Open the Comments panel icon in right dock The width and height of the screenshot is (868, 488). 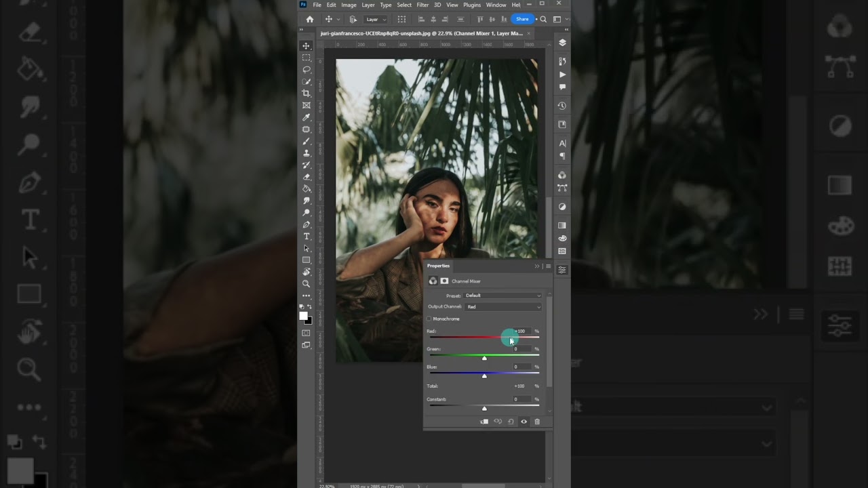562,87
